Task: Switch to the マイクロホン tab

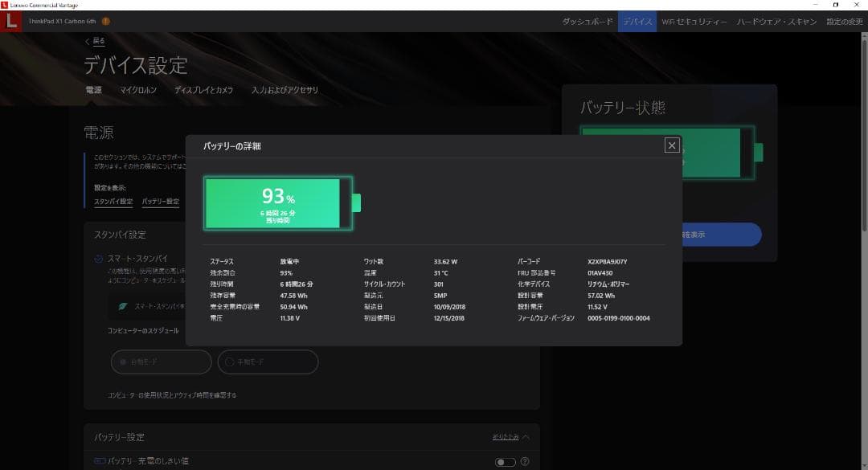Action: pos(138,90)
